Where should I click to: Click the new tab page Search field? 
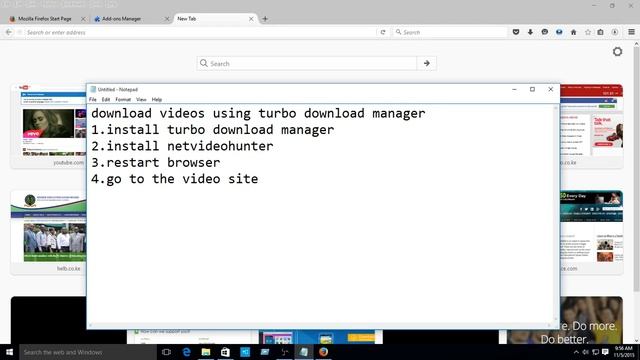tap(307, 63)
